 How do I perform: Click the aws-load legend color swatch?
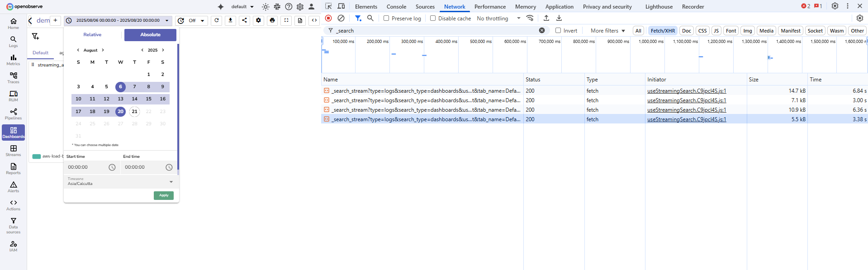point(37,156)
